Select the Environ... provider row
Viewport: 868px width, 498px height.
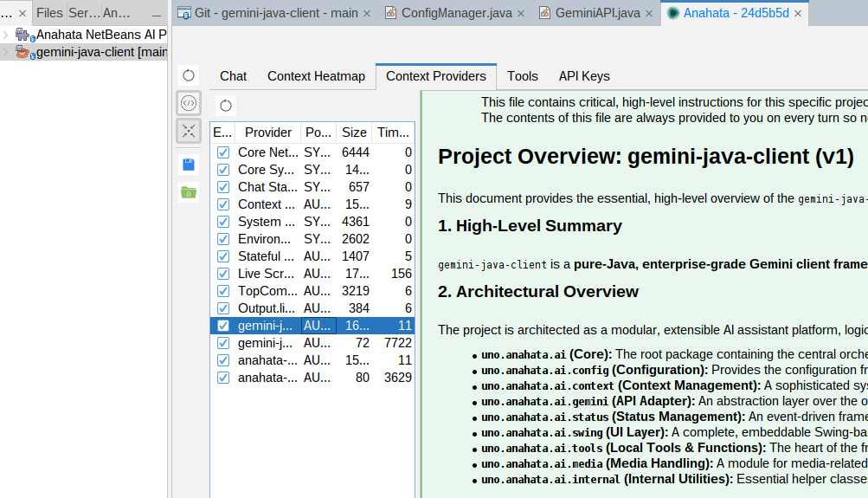coord(265,239)
